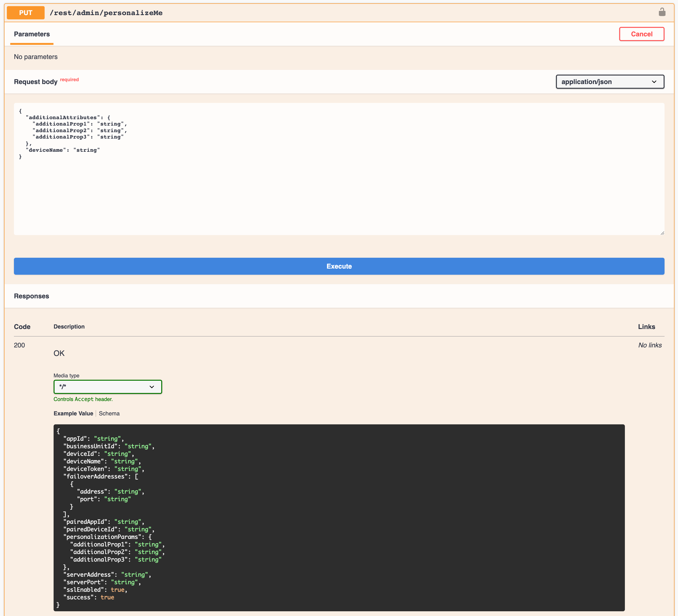Select the Example Value tab
678x616 pixels.
pos(73,413)
